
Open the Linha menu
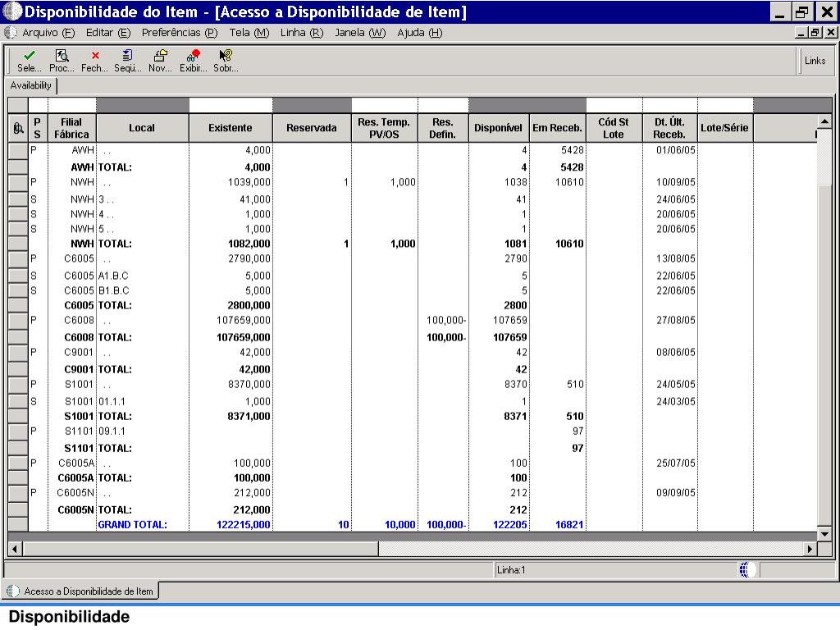pos(302,33)
